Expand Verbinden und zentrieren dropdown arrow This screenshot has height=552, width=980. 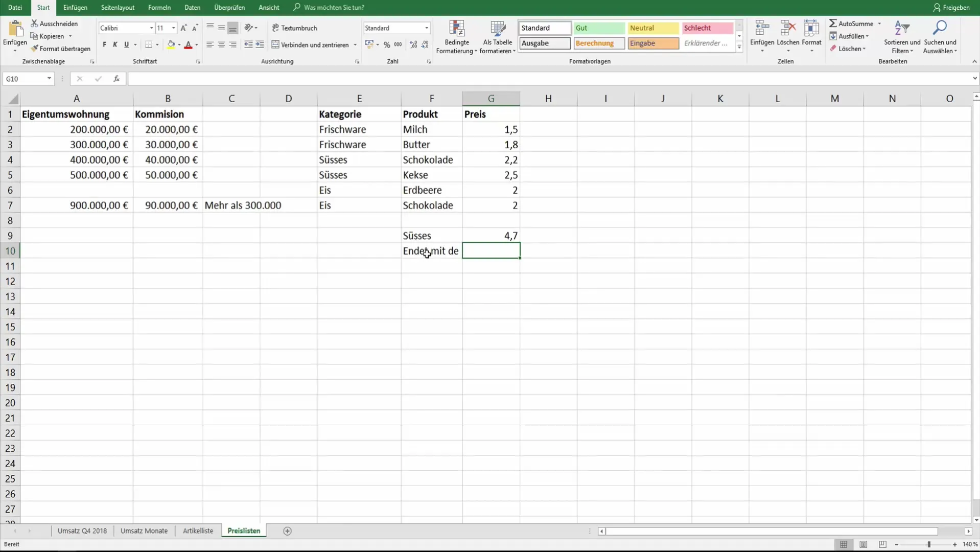click(x=355, y=45)
